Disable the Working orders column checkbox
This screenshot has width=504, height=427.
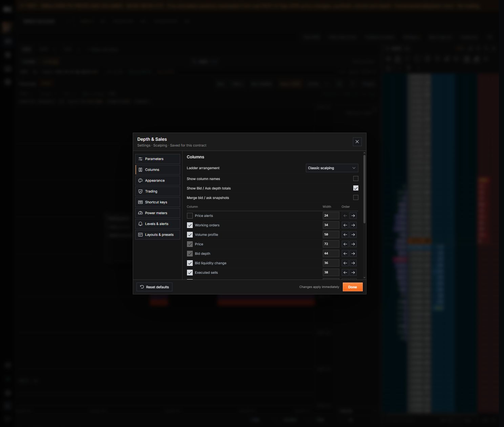(190, 225)
